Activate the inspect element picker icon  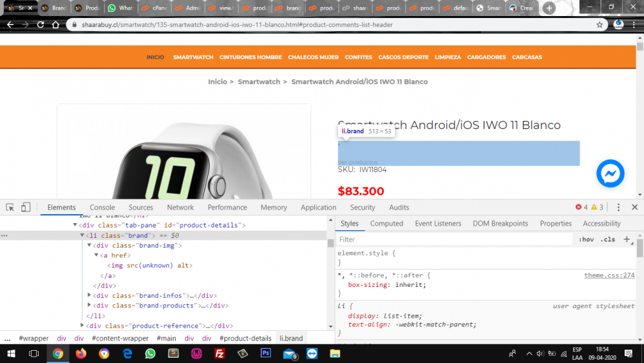10,208
